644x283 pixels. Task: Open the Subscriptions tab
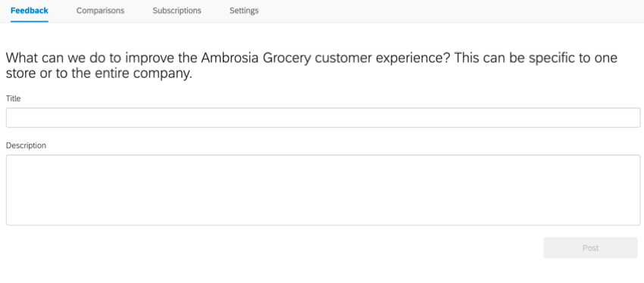177,11
